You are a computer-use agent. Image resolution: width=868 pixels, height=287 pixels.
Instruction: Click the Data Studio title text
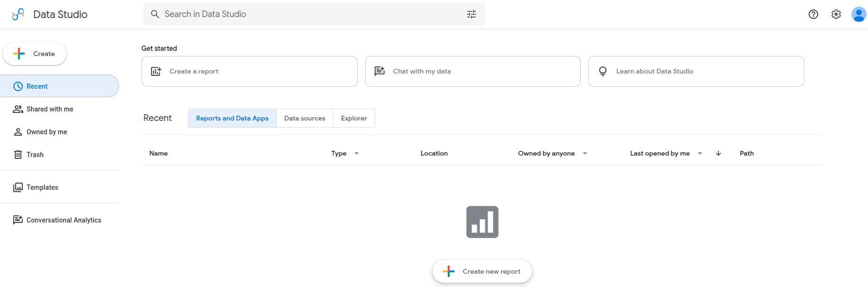click(x=60, y=14)
